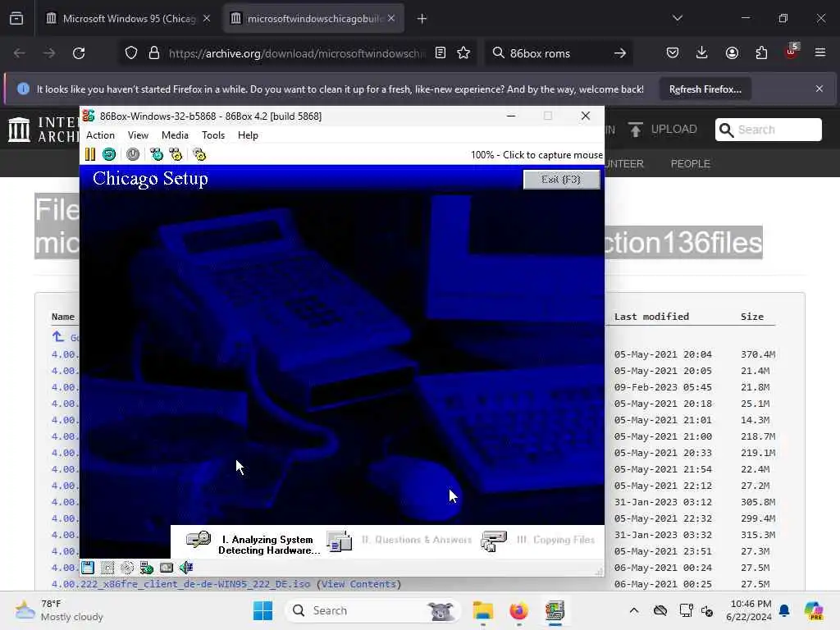Open uBlock Origin extension icon
The height and width of the screenshot is (630, 840).
[x=791, y=52]
